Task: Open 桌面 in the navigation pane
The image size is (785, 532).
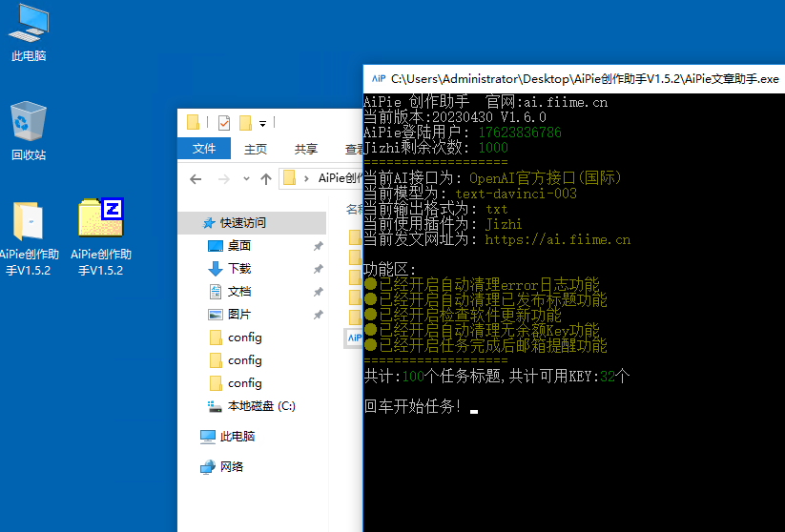Action: 238,246
